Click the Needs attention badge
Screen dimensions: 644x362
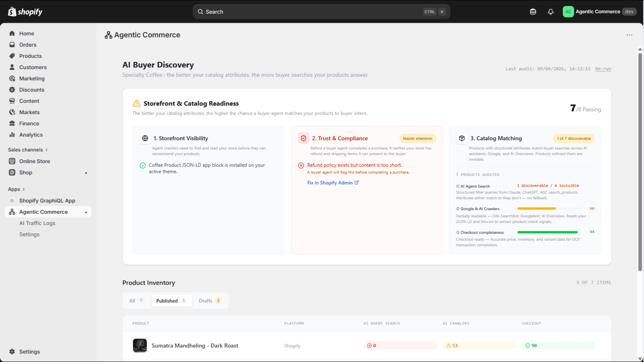[x=418, y=138]
